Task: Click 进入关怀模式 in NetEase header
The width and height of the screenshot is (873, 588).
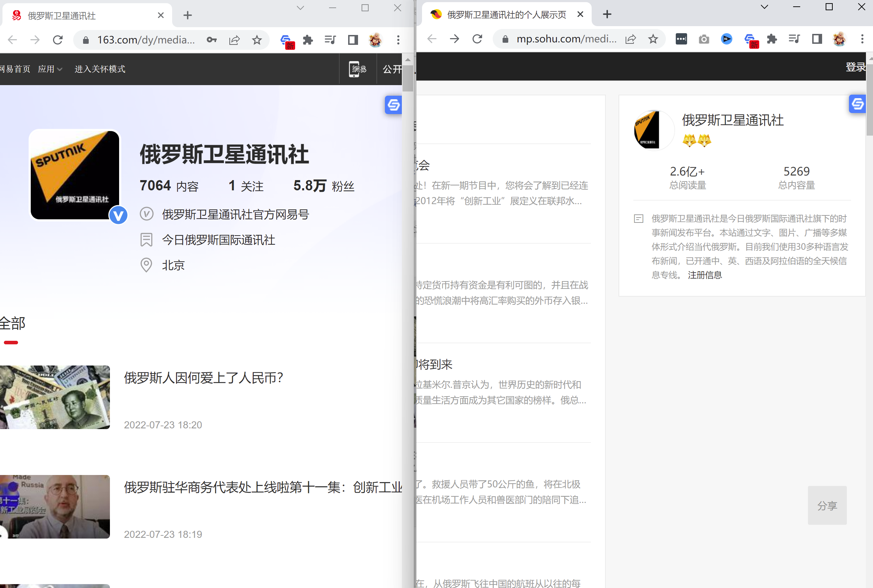Action: pyautogui.click(x=100, y=69)
